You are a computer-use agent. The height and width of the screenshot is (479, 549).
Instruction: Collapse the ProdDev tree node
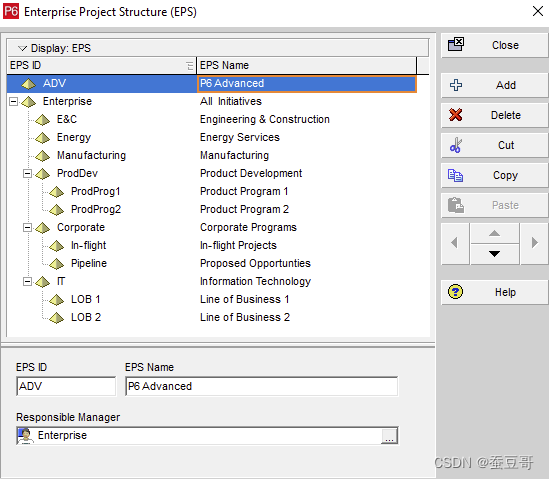tap(27, 173)
